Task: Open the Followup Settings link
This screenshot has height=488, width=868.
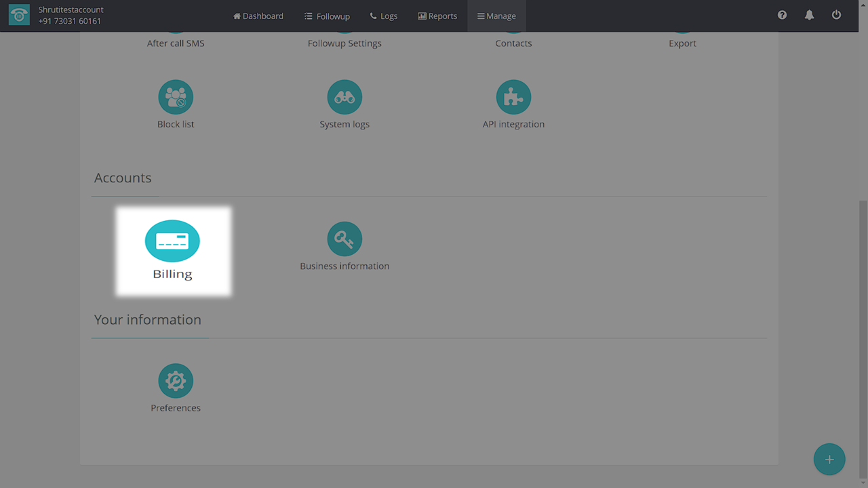Action: [344, 43]
